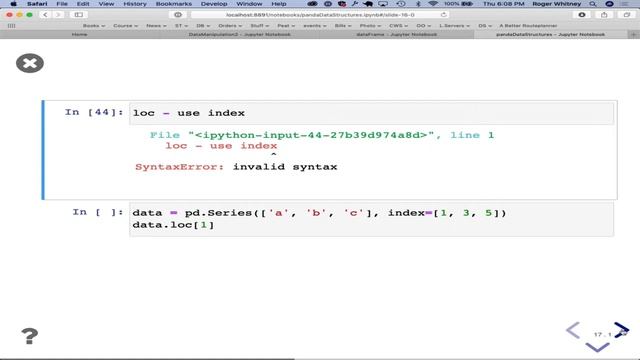Expand the Bills bookmarks folder
640x360 pixels.
pos(342,26)
